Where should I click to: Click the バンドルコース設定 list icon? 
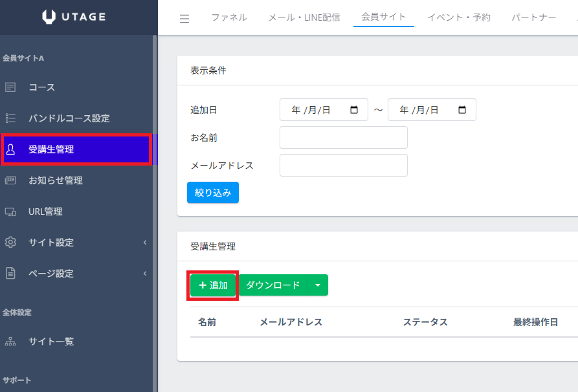(10, 118)
